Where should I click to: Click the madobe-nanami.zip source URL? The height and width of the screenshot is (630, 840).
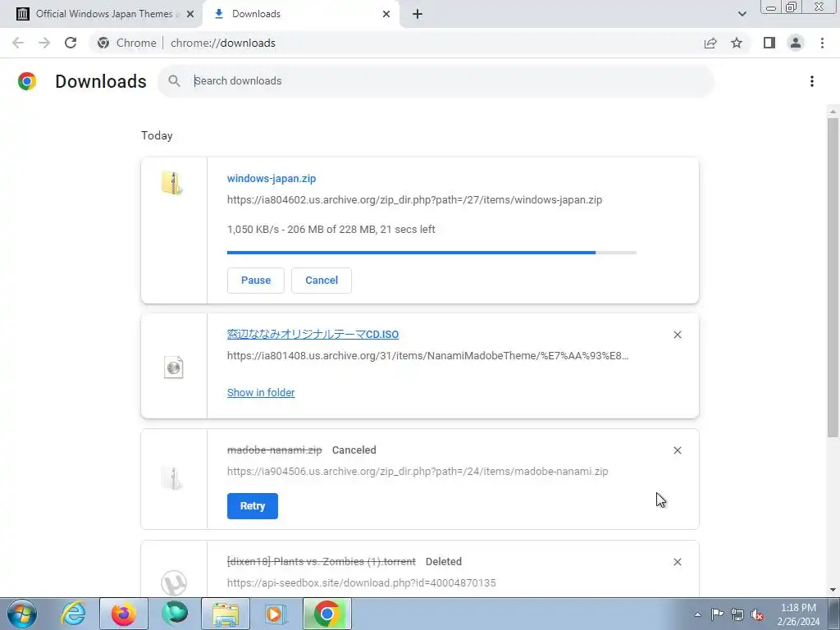coord(418,472)
